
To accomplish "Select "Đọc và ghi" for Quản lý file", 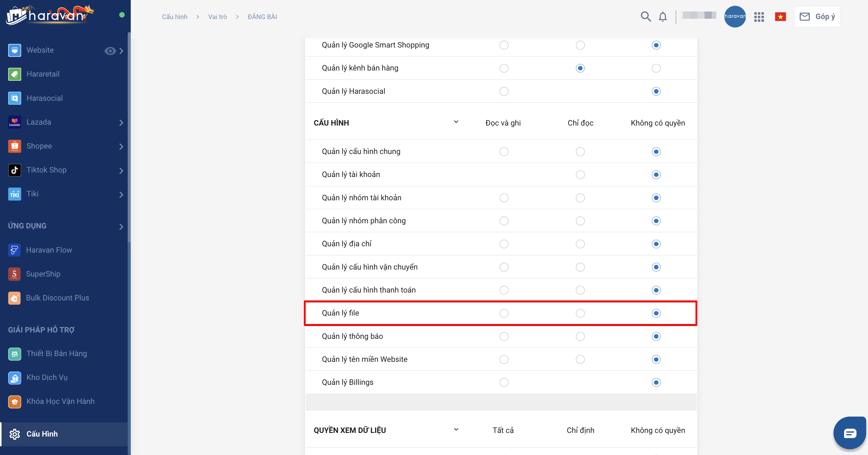I will pos(504,313).
